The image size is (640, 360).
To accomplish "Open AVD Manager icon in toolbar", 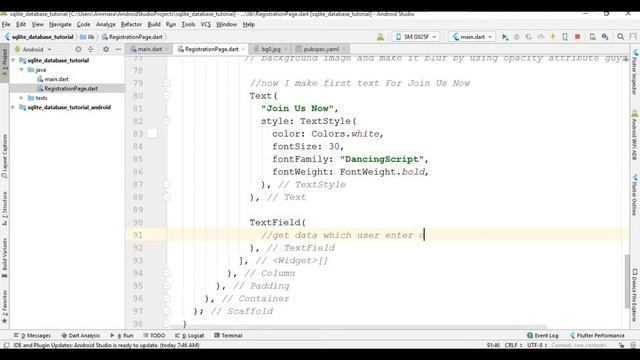I will pyautogui.click(x=593, y=37).
